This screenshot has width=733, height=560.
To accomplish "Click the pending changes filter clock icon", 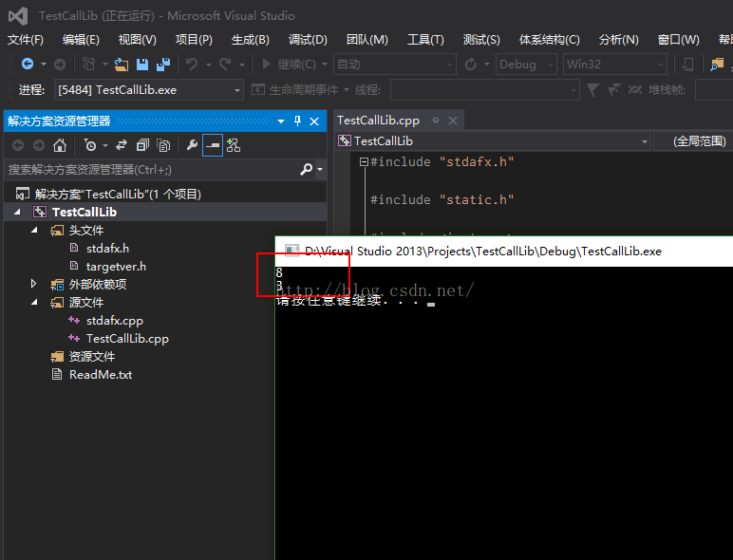I will 90,145.
